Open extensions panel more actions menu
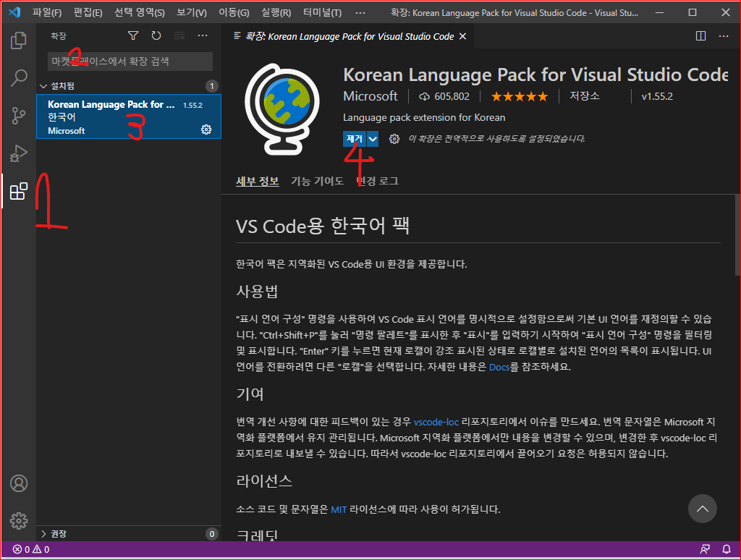Image resolution: width=741 pixels, height=560 pixels. 203,35
